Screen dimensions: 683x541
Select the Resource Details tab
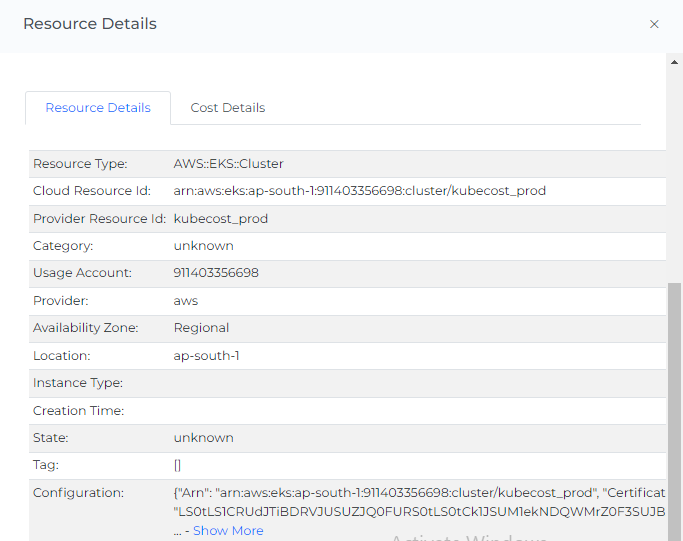pos(98,108)
